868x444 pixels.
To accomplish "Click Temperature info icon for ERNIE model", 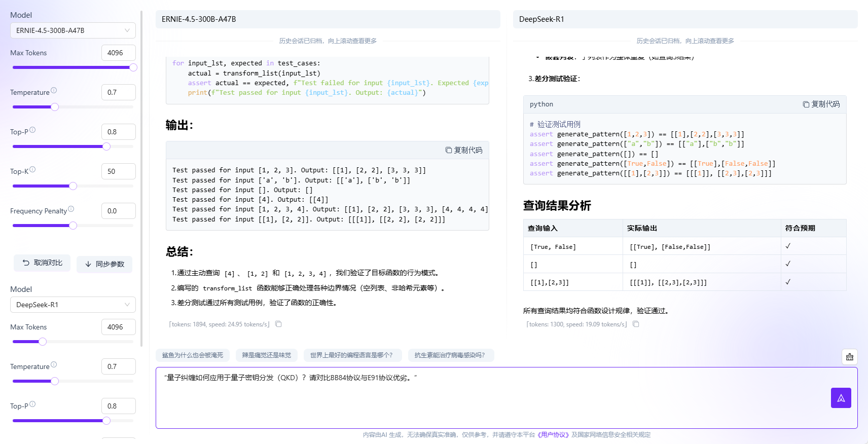I will click(54, 91).
